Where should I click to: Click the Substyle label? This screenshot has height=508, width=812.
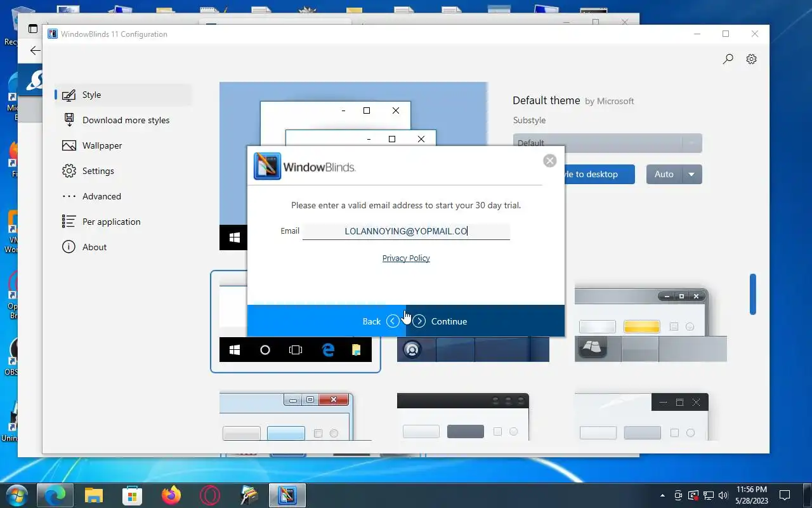point(529,120)
